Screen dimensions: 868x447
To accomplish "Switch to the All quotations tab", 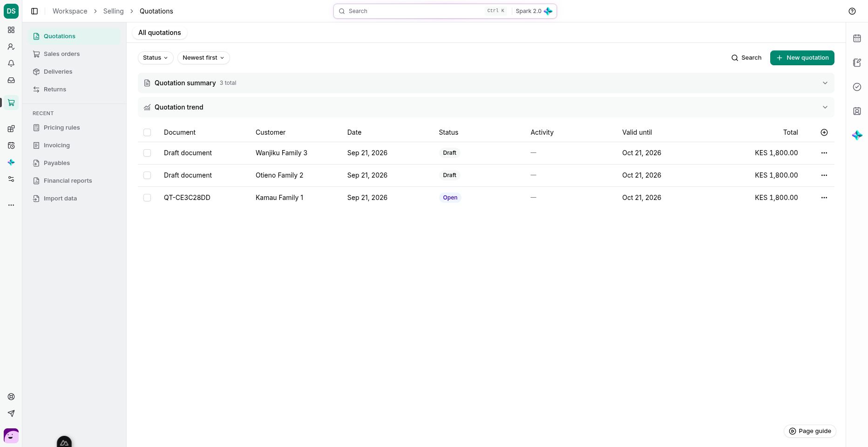I will tap(160, 33).
